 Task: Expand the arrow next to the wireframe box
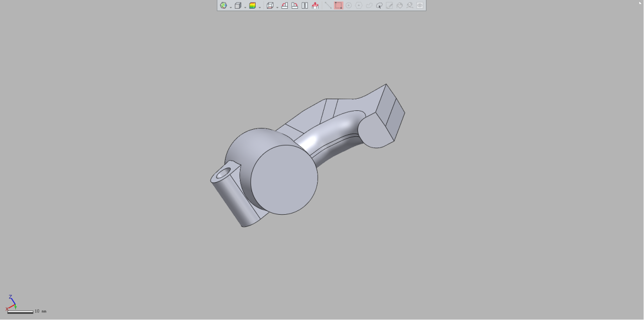[277, 7]
